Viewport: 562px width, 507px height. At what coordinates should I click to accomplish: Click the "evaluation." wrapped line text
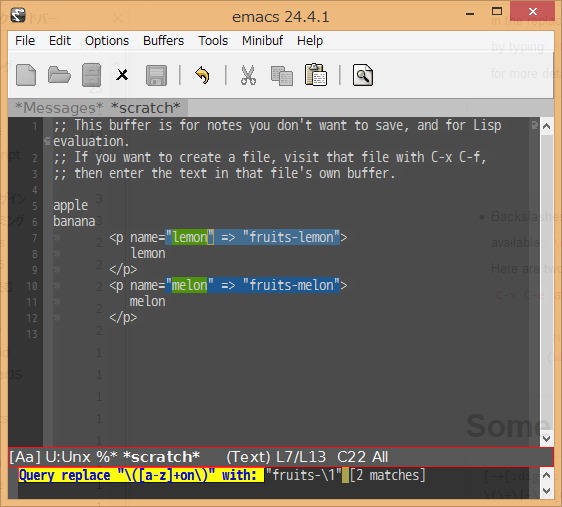click(x=91, y=141)
